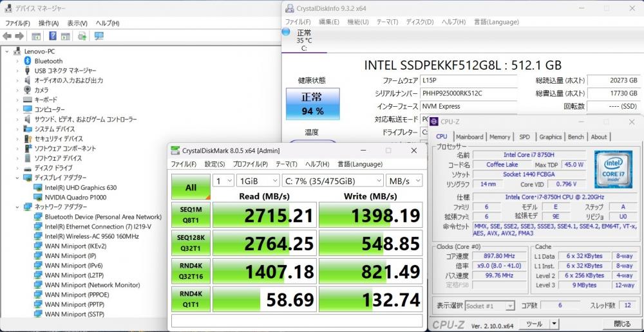Click the back arrow in Device Manager toolbar
The width and height of the screenshot is (644, 332).
(7, 36)
